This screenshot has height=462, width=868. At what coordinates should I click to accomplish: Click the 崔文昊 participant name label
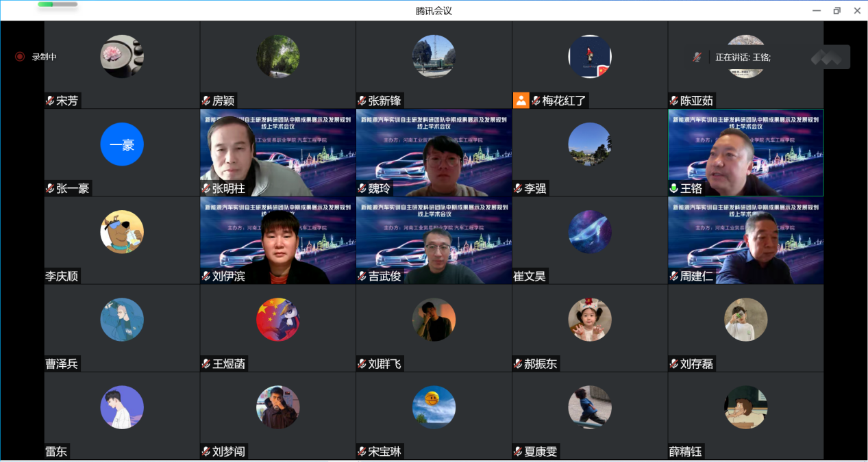tap(530, 277)
